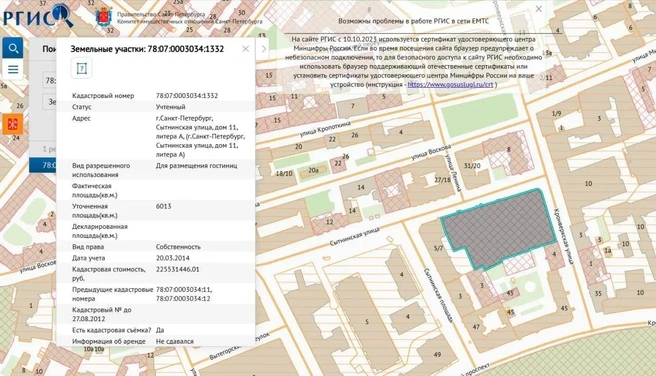Click building number '5/7' on the map
The height and width of the screenshot is (376, 656).
tap(438, 248)
